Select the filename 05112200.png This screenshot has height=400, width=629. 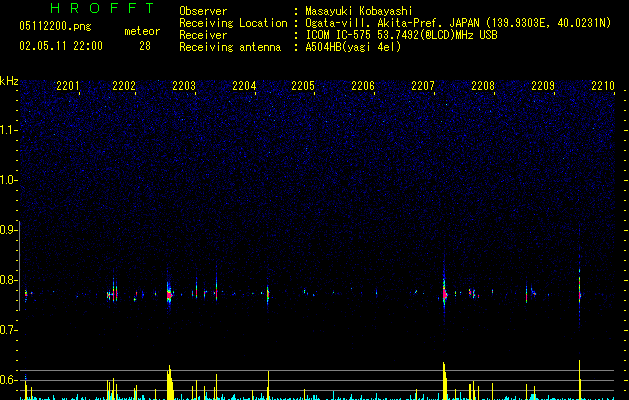coord(55,26)
